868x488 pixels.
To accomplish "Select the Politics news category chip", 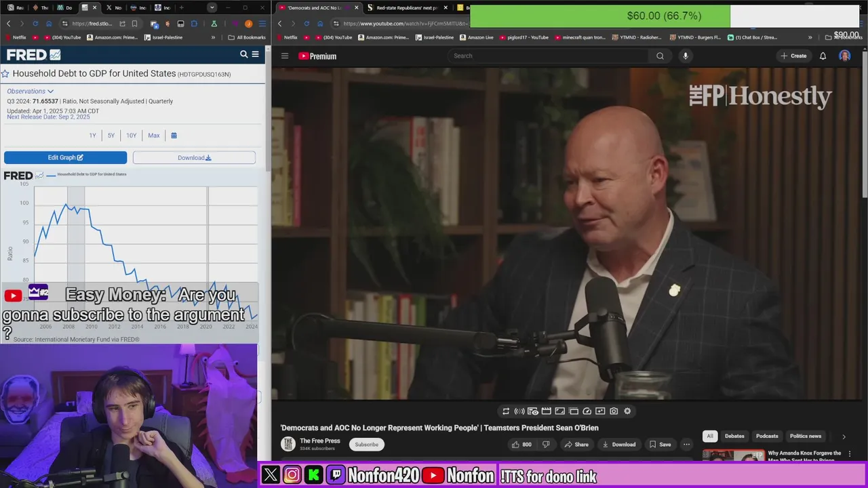I will (x=806, y=436).
